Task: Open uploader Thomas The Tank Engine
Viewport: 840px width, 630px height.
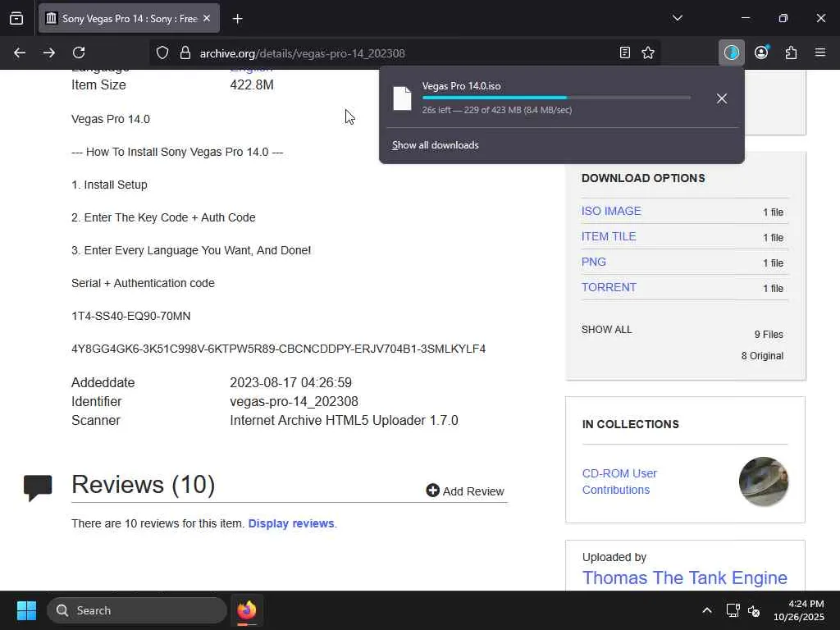Action: (685, 577)
